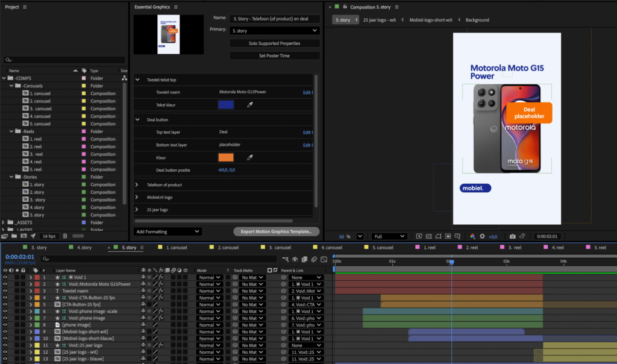617x364 pixels.
Task: Open the Primary composition dropdown
Action: [275, 30]
